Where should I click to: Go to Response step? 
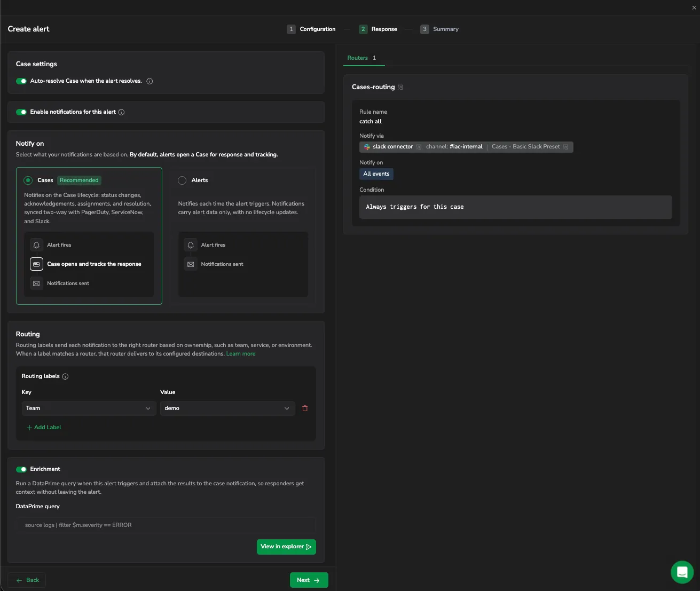pyautogui.click(x=378, y=29)
